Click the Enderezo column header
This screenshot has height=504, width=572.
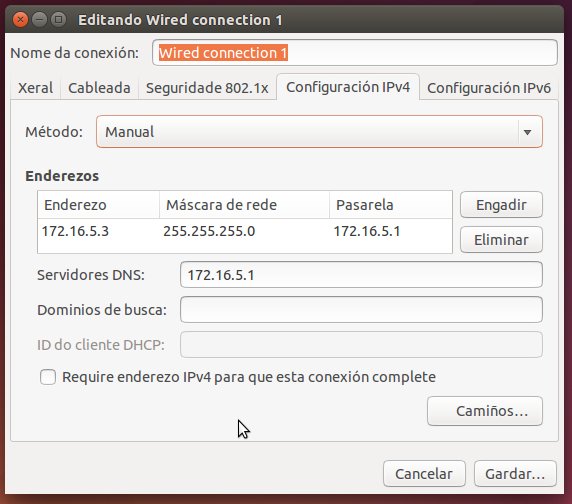click(98, 205)
